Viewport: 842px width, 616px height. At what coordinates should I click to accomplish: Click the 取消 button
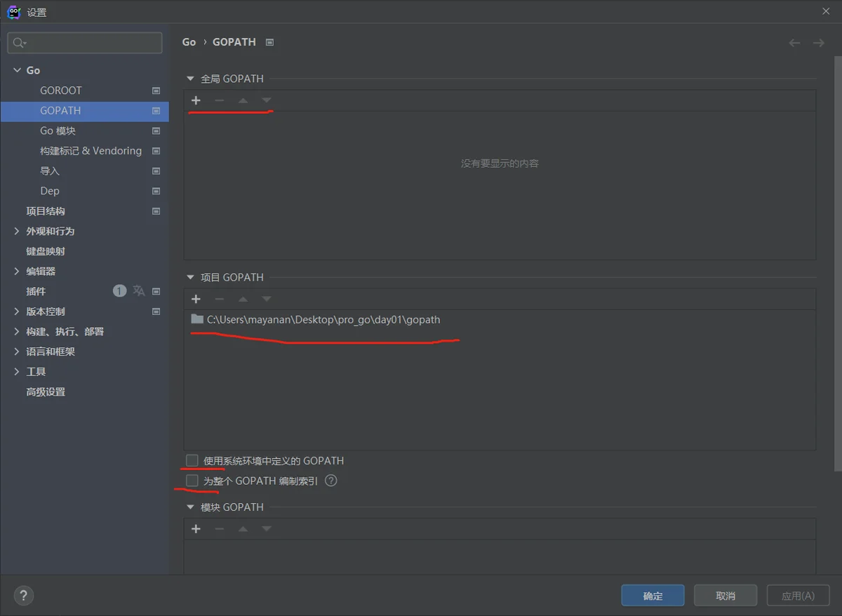[725, 596]
